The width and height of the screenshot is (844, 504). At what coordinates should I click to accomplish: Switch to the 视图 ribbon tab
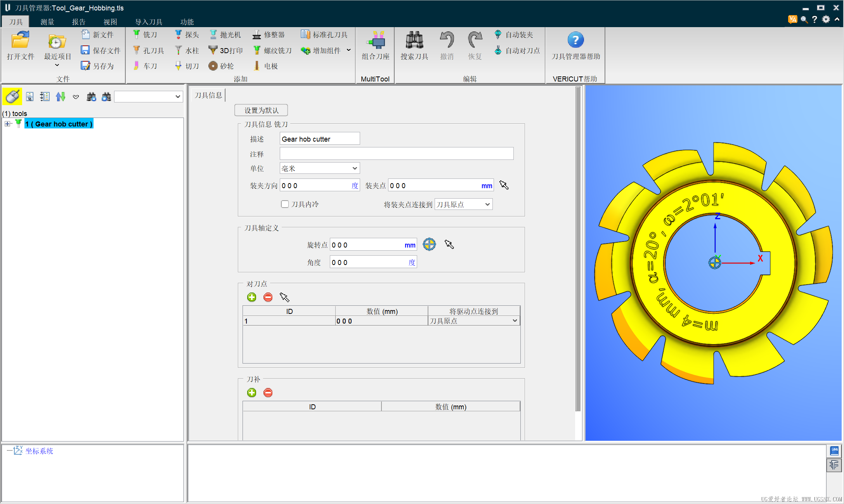pyautogui.click(x=110, y=22)
